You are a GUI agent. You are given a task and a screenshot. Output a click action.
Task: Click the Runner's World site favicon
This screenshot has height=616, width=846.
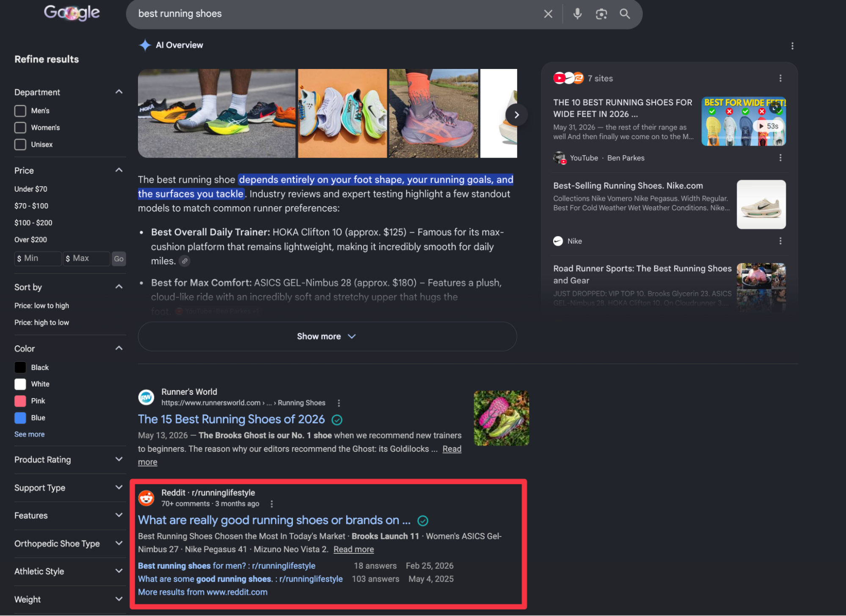(x=146, y=397)
